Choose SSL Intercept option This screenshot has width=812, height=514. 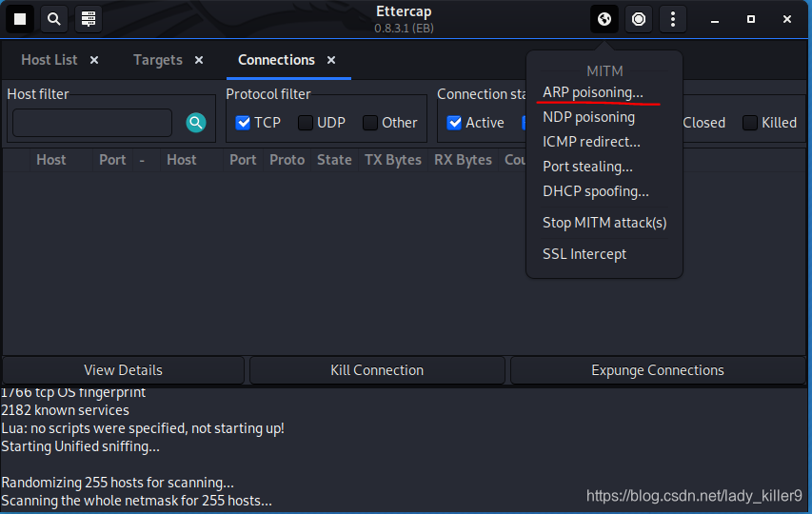coord(584,254)
